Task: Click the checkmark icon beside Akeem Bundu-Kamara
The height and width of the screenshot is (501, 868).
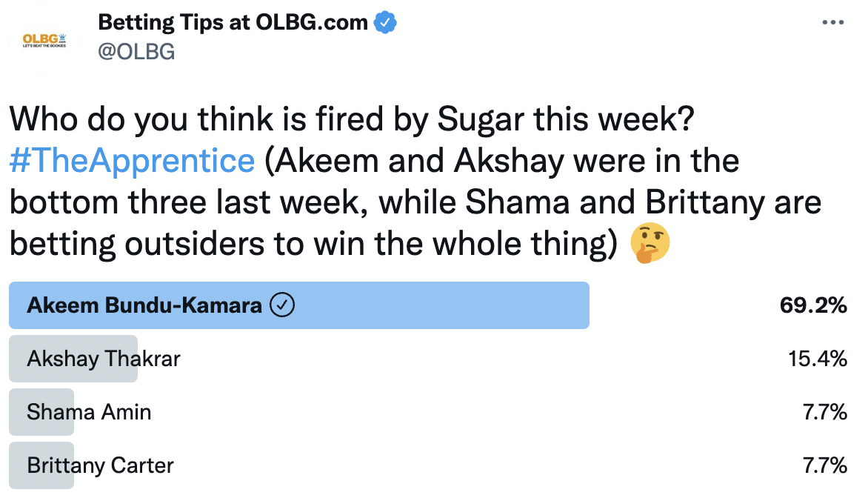Action: click(x=282, y=305)
